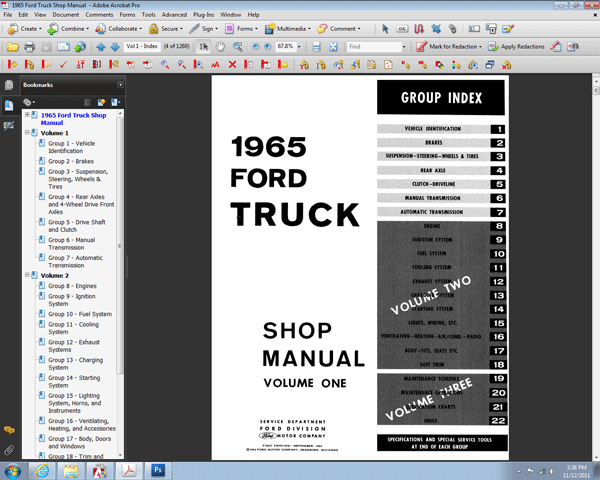Screen dimensions: 600x480
Task: Open the Sign dropdown
Action: 204,29
